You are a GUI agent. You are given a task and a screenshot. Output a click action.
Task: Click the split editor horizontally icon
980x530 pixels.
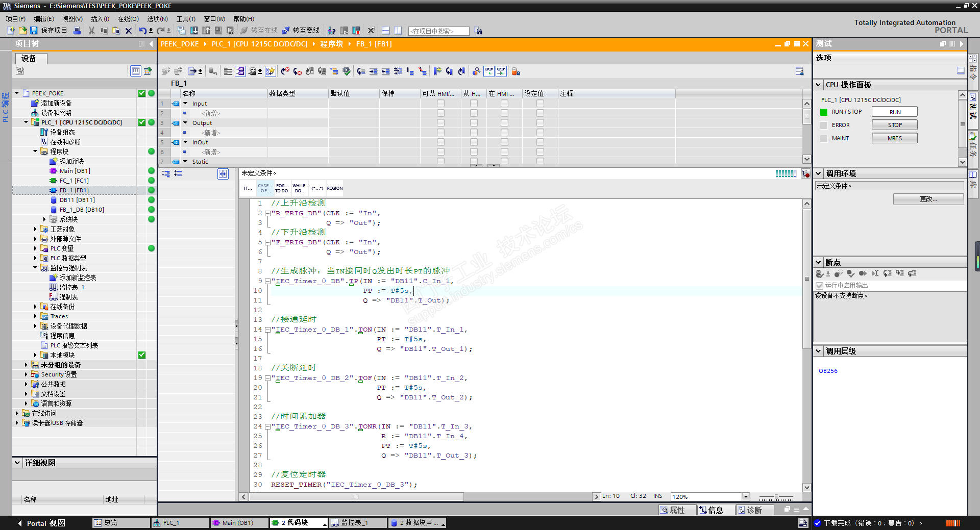click(386, 31)
